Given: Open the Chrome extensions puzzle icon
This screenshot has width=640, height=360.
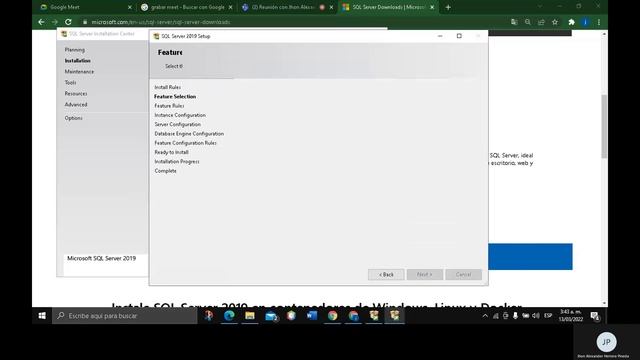Looking at the screenshot, I should pos(571,22).
